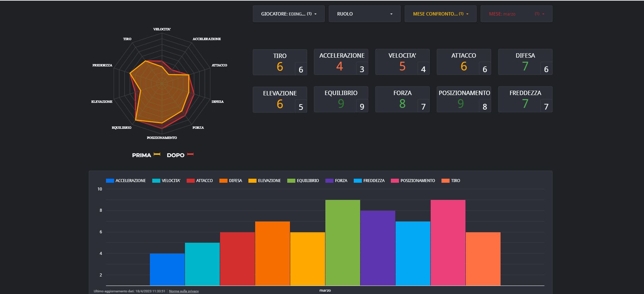Click ACCELERAZIONE blue legend swatch
Screen dimensions: 644x294
point(110,181)
